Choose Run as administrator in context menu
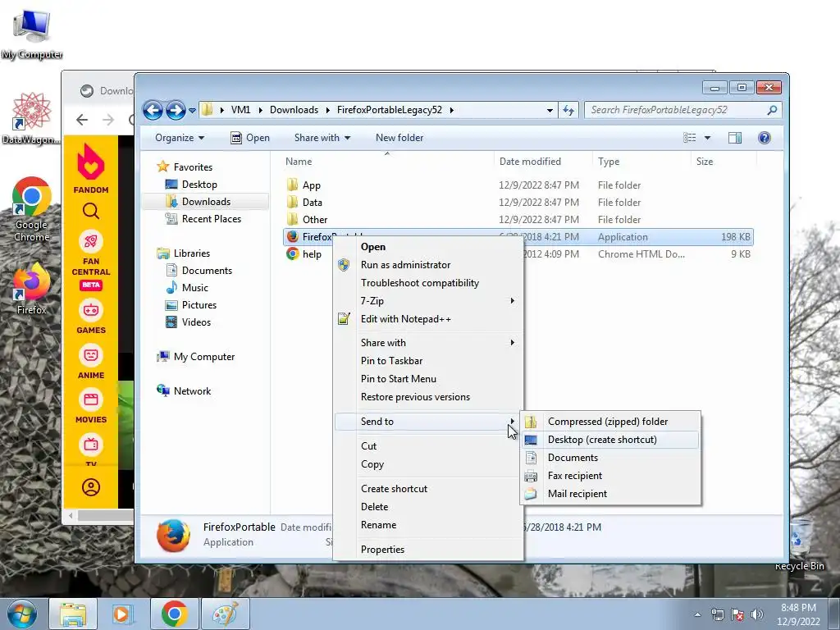The height and width of the screenshot is (630, 840). (428, 265)
